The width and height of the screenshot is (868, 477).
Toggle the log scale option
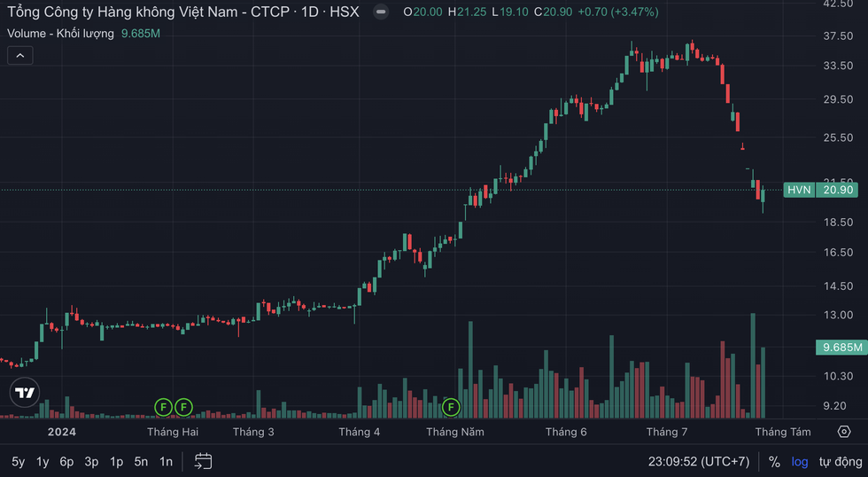click(799, 462)
